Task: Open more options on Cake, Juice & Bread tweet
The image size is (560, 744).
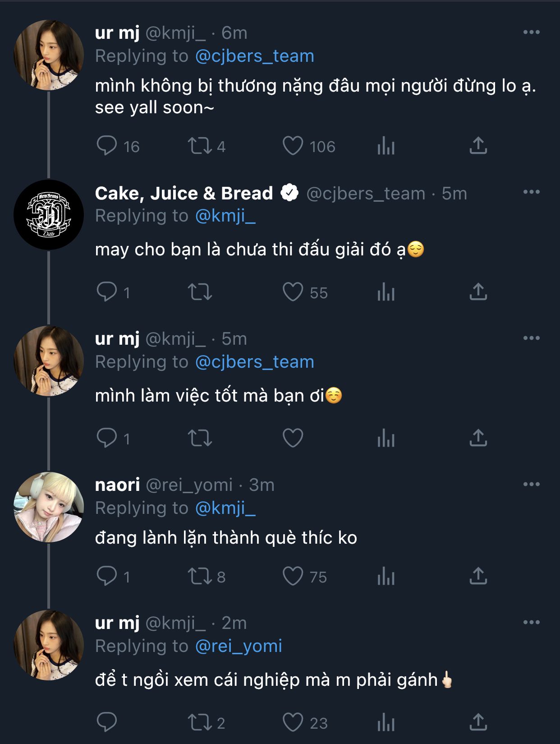Action: [x=531, y=192]
